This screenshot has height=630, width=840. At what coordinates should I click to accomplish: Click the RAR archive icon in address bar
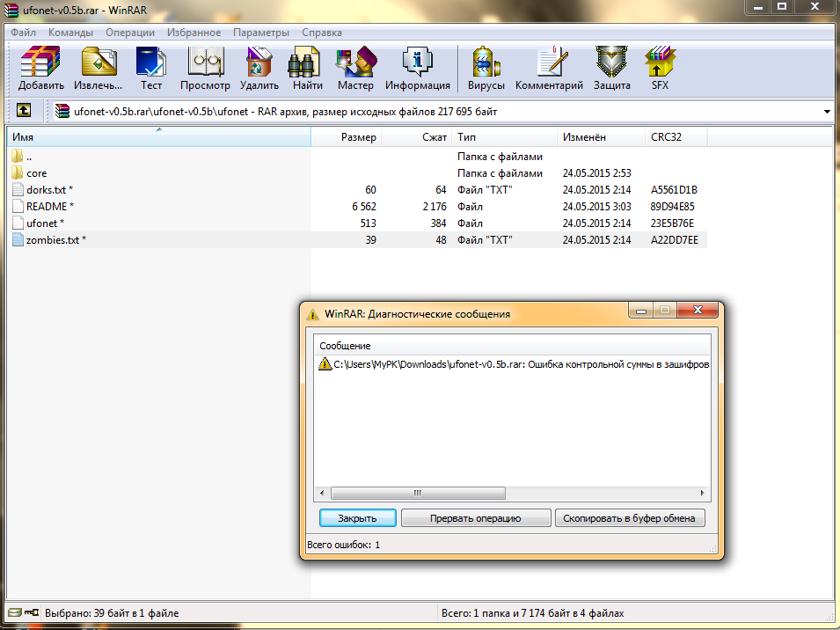[x=62, y=111]
